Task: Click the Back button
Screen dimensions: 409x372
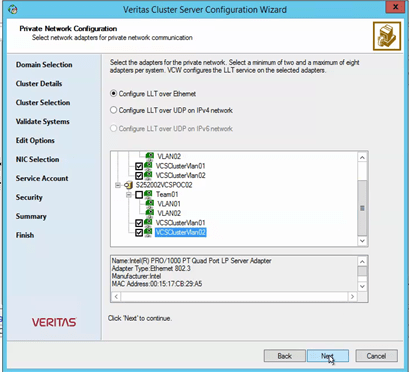Action: click(284, 356)
